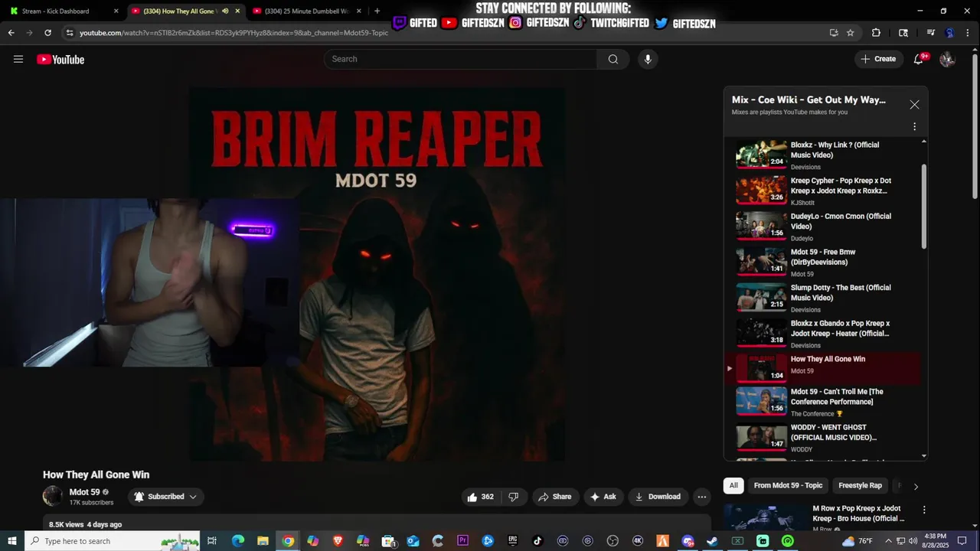Open Mdot 59 channel avatar
The height and width of the screenshot is (551, 980).
[53, 496]
